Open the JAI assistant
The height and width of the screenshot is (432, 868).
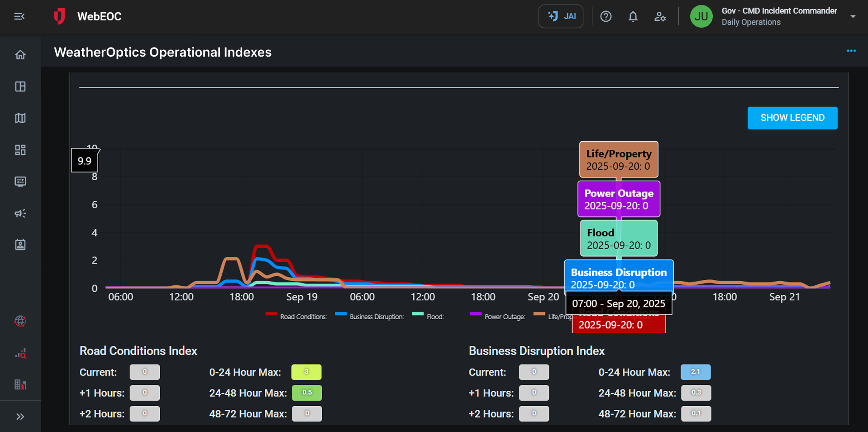tap(561, 17)
